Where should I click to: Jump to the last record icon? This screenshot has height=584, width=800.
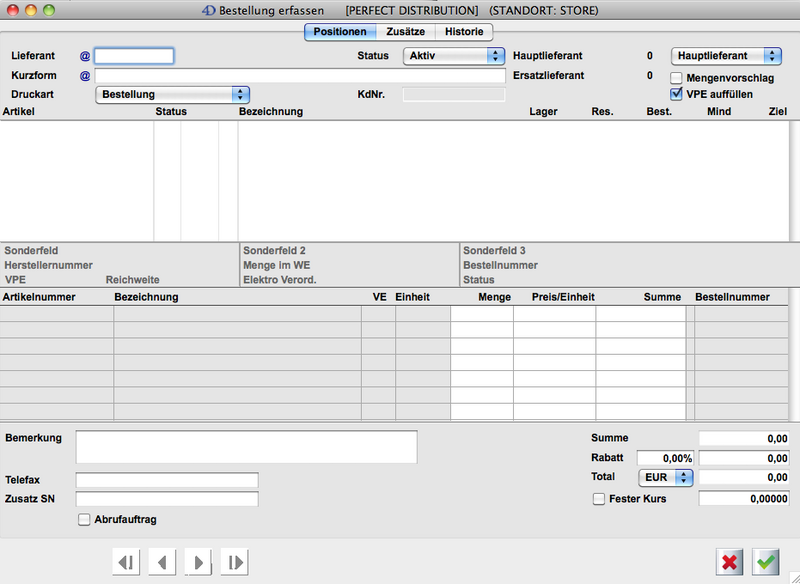coord(234,562)
